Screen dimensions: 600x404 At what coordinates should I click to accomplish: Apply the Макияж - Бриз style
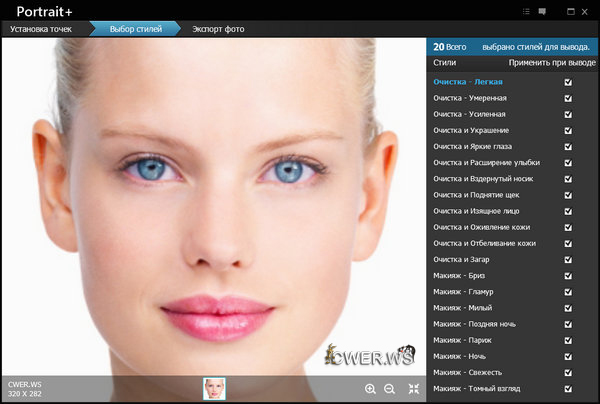coord(459,275)
